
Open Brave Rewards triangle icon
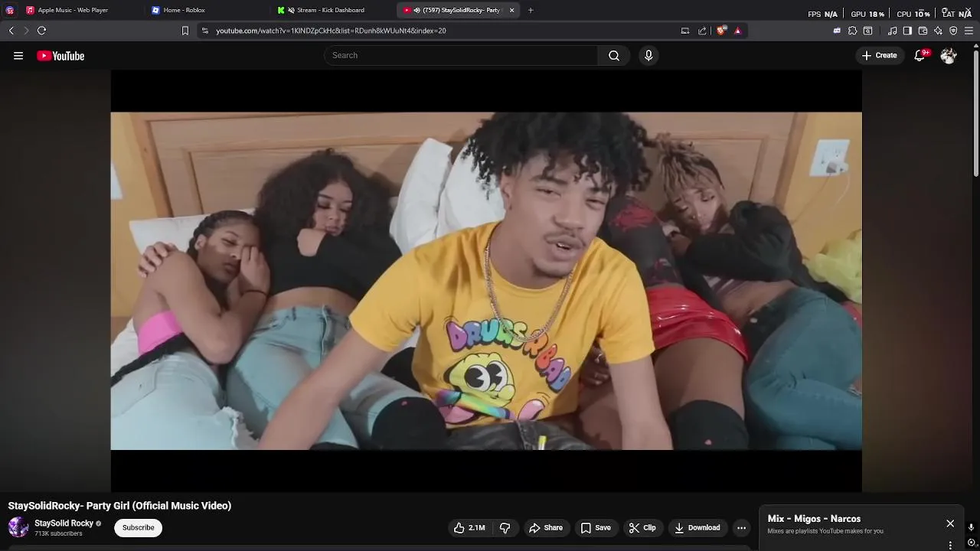[737, 31]
